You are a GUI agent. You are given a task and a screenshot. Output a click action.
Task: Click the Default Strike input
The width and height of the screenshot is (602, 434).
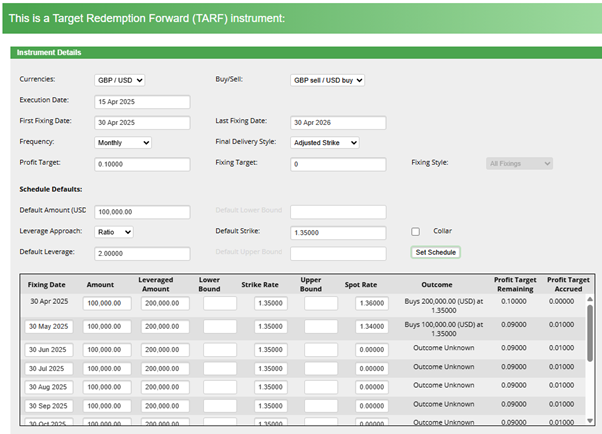(337, 232)
